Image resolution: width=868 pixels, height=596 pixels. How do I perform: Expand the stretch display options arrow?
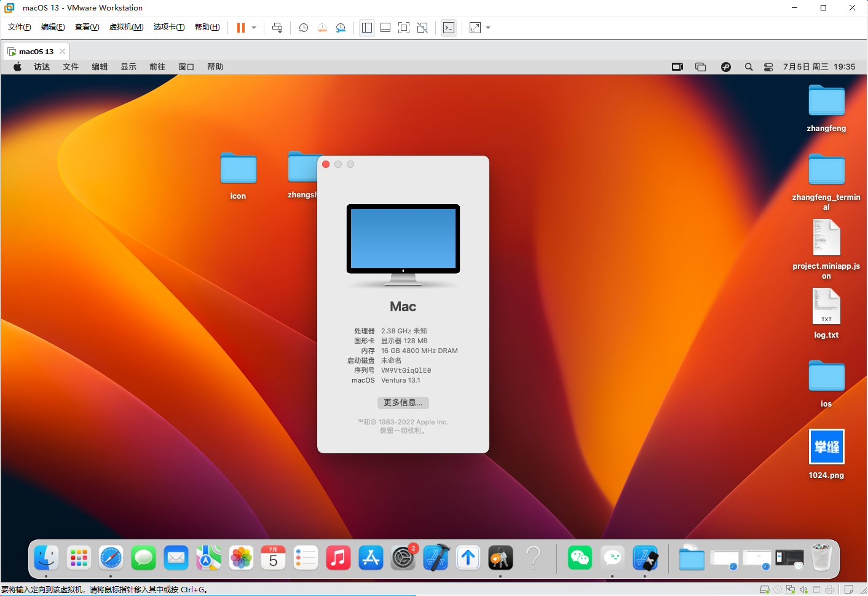(x=488, y=28)
